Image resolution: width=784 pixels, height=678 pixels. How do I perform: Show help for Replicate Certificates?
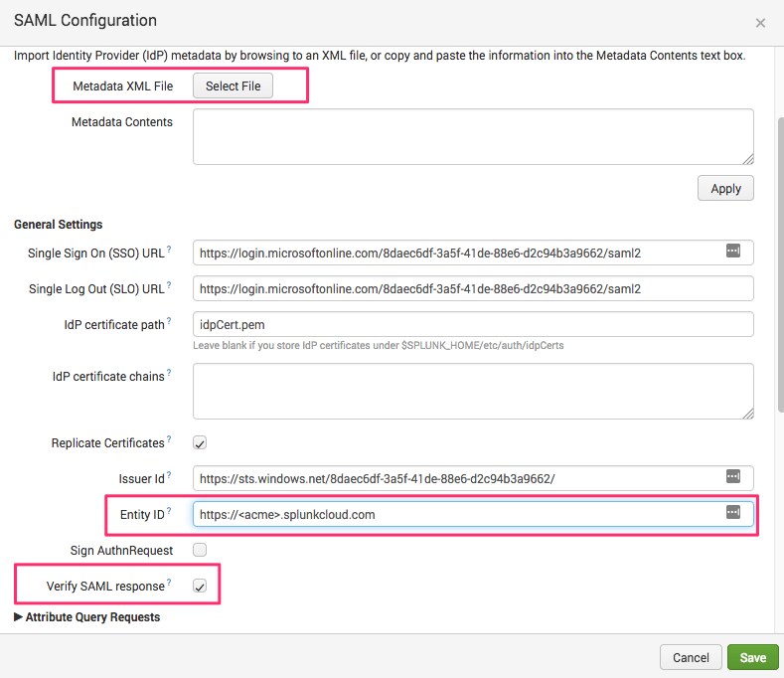169,438
